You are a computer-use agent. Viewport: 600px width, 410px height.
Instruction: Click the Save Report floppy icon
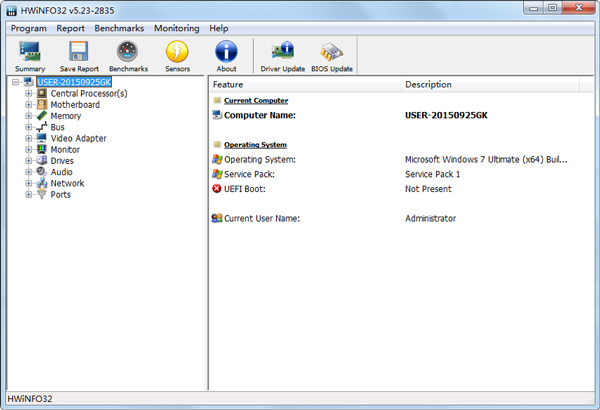(79, 52)
